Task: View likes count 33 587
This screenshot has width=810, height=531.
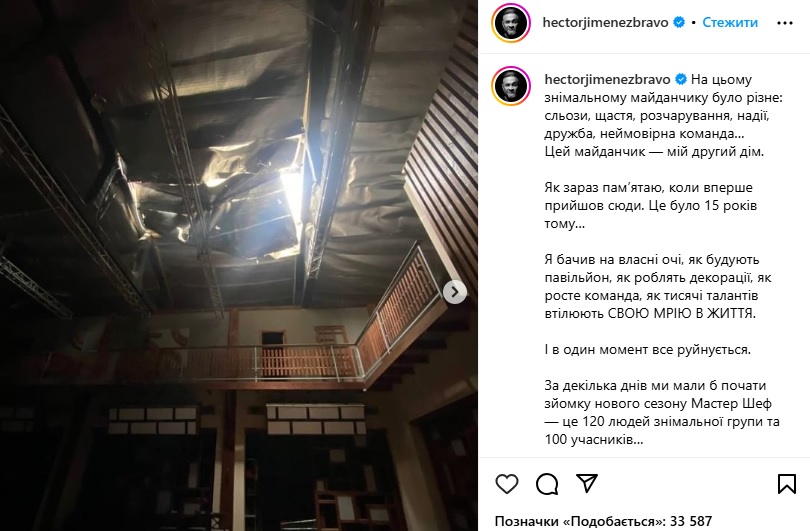Action: (x=603, y=521)
